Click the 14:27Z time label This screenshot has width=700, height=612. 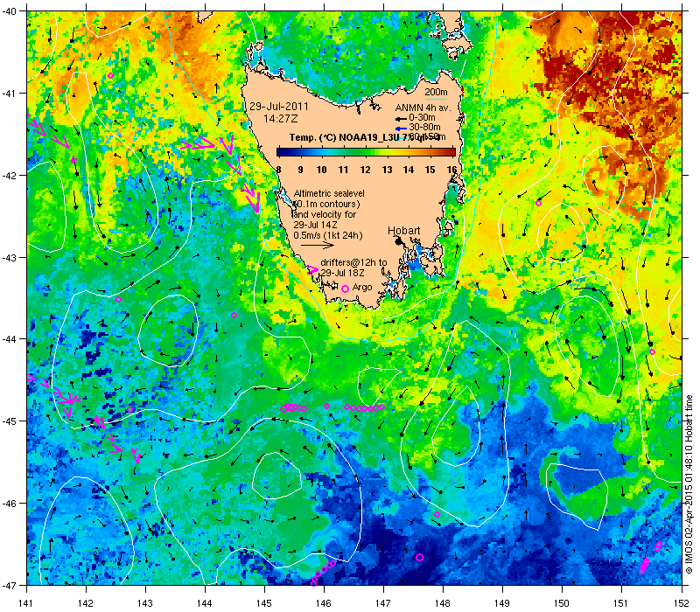(x=280, y=119)
